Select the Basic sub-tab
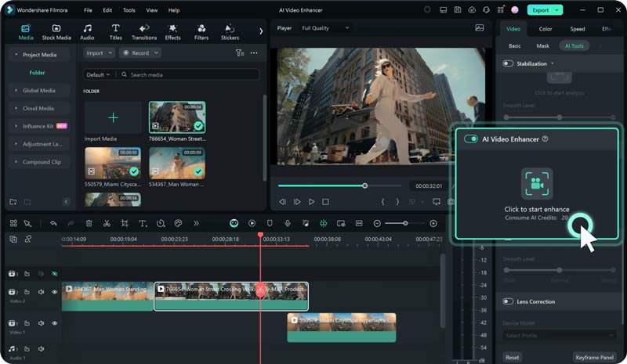Screen dimensions: 627x364 click(515, 46)
